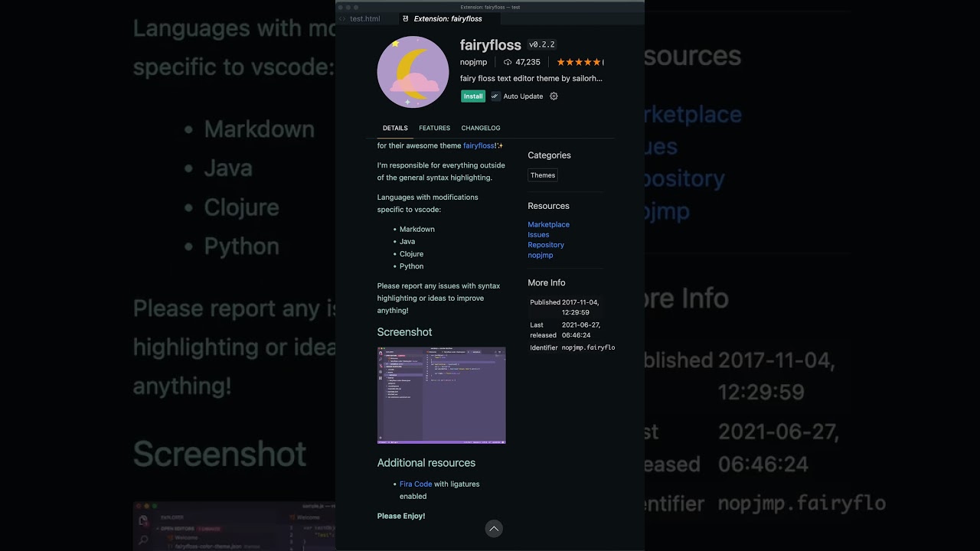Click the Install button for fairyfloss
Image resolution: width=980 pixels, height=551 pixels.
[x=473, y=96]
